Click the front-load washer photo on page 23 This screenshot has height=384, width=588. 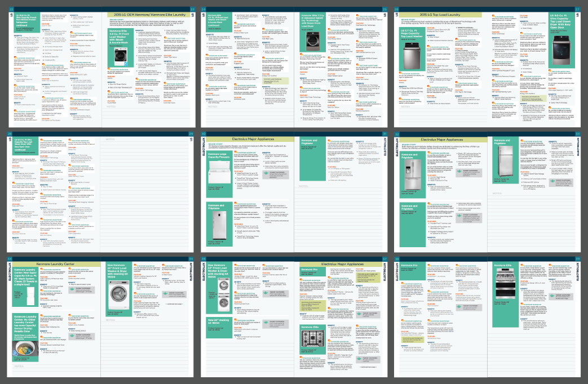click(121, 56)
